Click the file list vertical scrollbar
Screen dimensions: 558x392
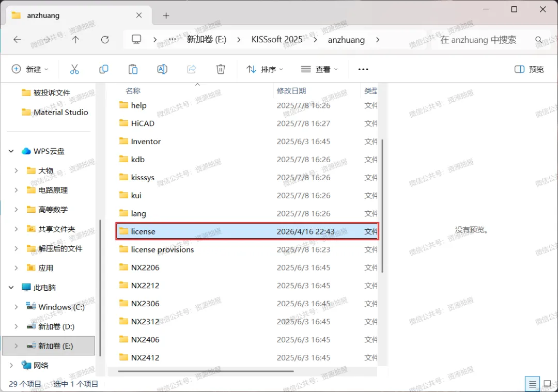382,206
